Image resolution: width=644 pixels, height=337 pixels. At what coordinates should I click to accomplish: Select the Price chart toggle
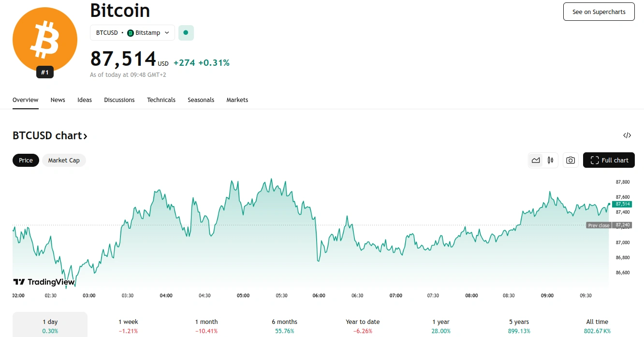coord(26,160)
